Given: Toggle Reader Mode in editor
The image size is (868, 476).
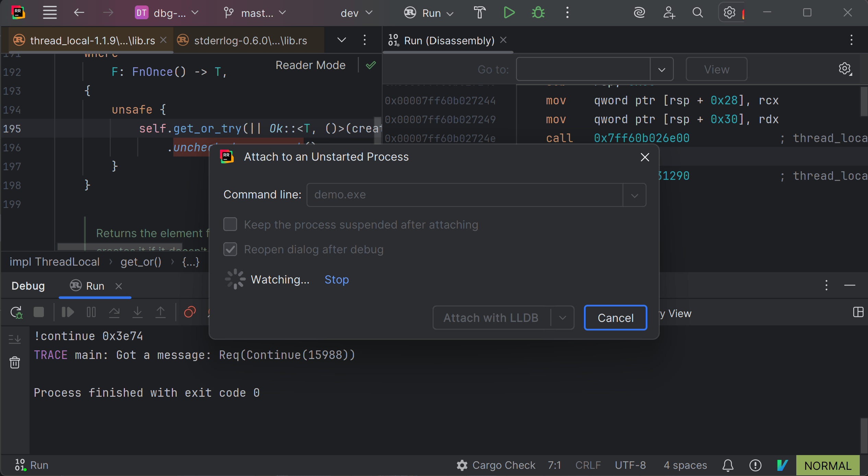Looking at the screenshot, I should point(310,65).
